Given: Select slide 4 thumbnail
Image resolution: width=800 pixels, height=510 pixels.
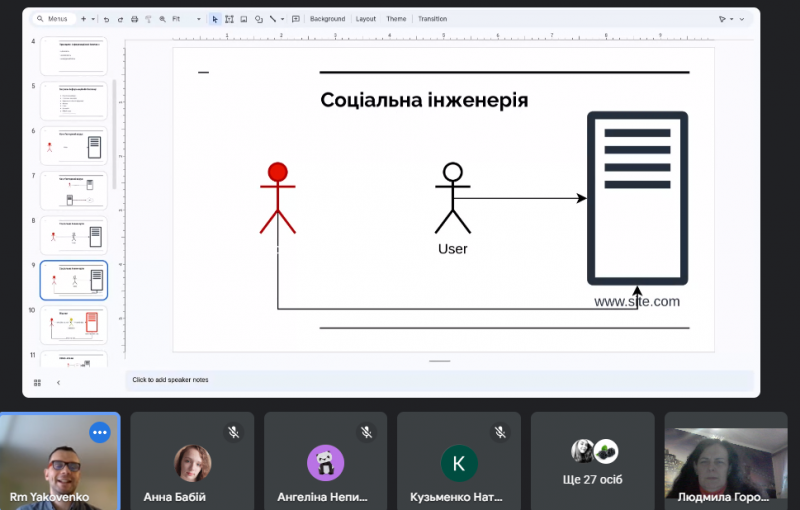Looking at the screenshot, I should pyautogui.click(x=73, y=56).
